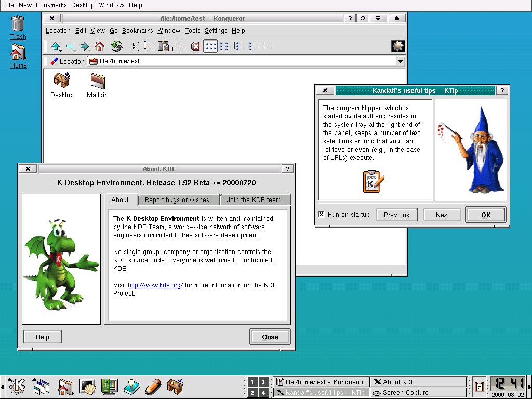Click the Next button in KTip
The width and height of the screenshot is (532, 399).
(x=442, y=215)
